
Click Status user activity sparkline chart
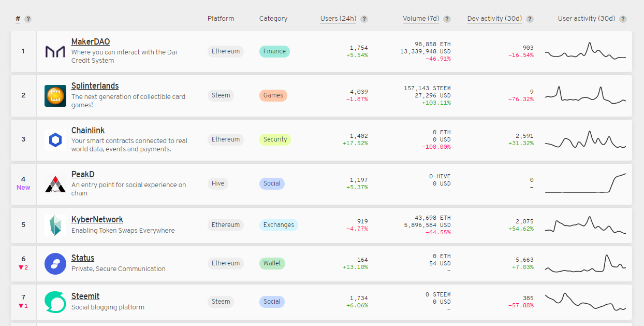click(586, 263)
